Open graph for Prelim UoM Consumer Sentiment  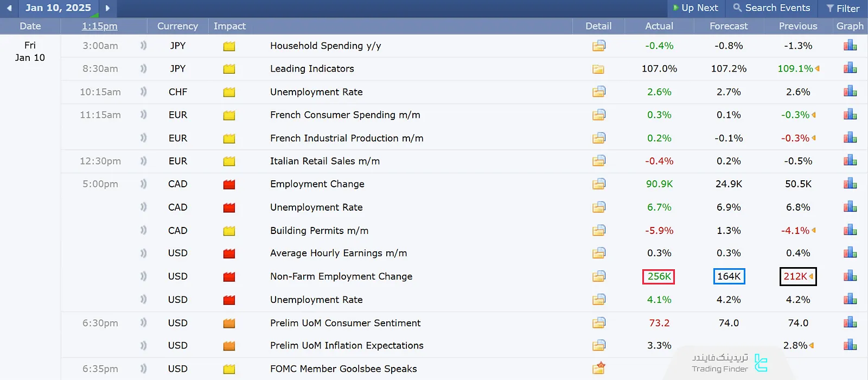pos(850,323)
